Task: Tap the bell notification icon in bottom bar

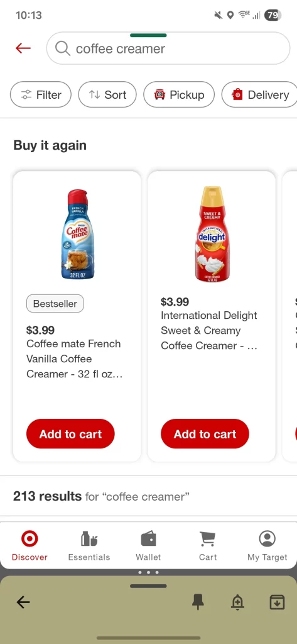Action: (x=237, y=602)
